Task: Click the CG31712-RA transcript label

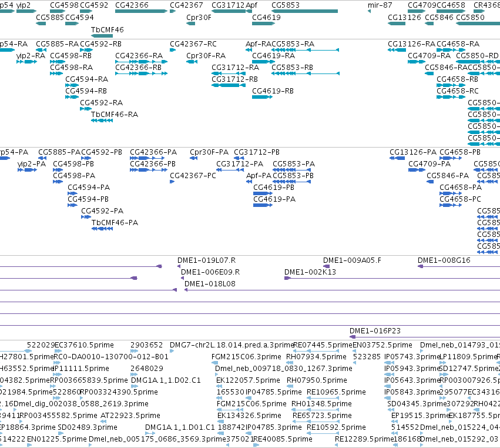Action: tap(235, 68)
